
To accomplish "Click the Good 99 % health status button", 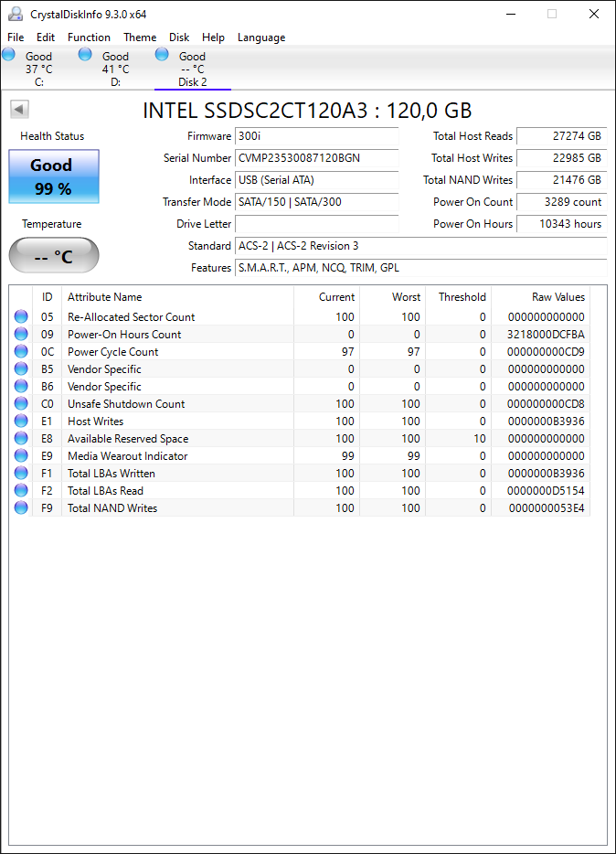I will click(x=54, y=176).
